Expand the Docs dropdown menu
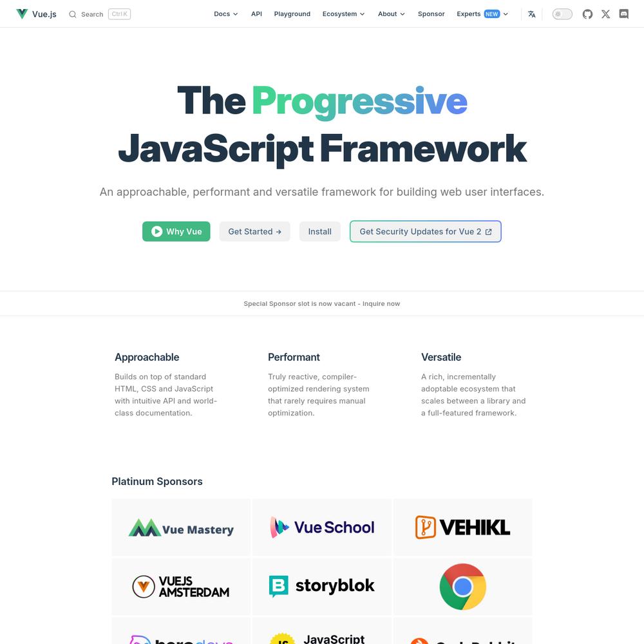644x644 pixels. 226,14
